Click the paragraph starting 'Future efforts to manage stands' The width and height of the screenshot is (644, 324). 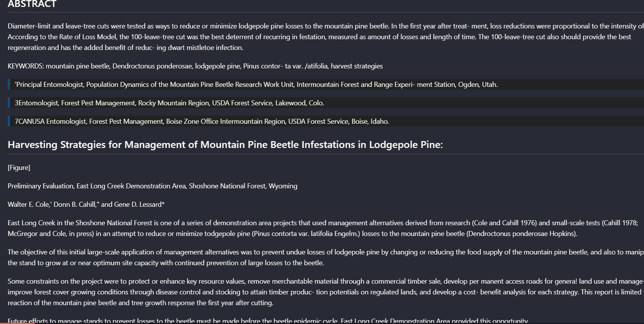268,321
